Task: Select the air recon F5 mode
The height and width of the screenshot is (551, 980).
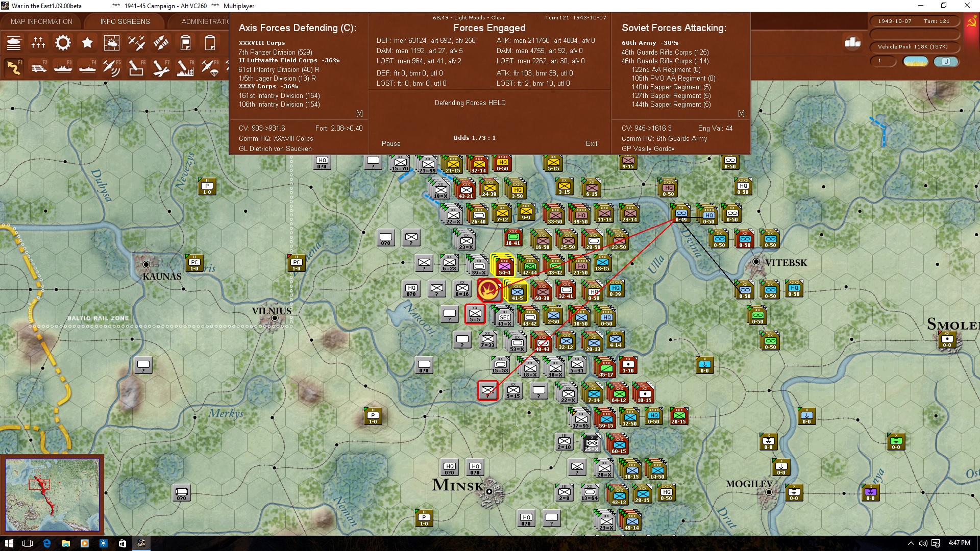Action: 111,67
